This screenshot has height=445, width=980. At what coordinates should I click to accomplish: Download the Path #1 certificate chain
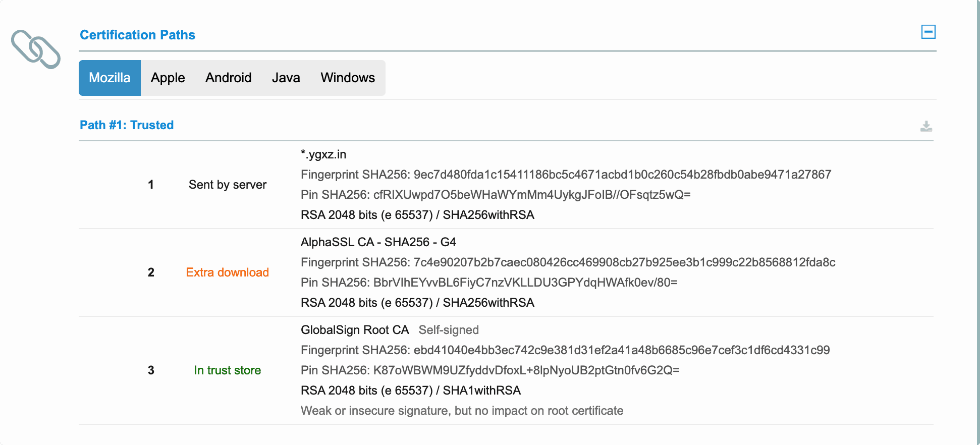[x=926, y=126]
